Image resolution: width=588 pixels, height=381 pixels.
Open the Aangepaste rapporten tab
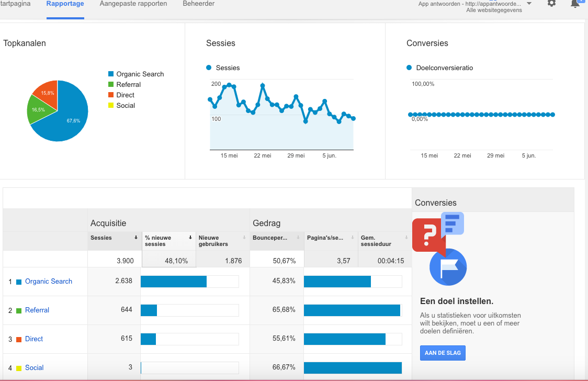coord(133,4)
